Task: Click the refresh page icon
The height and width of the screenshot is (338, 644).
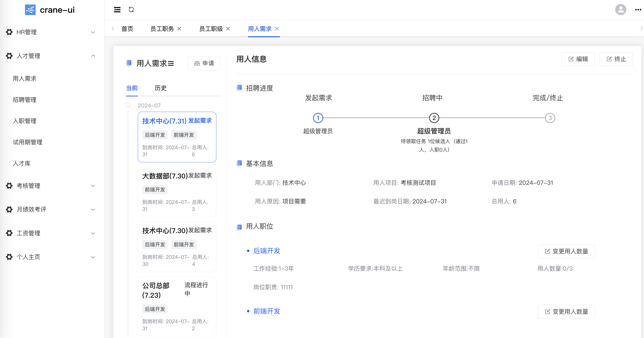Action: pyautogui.click(x=131, y=10)
